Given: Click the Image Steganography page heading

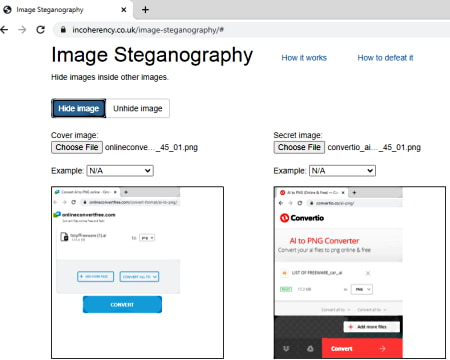Looking at the screenshot, I should (152, 55).
